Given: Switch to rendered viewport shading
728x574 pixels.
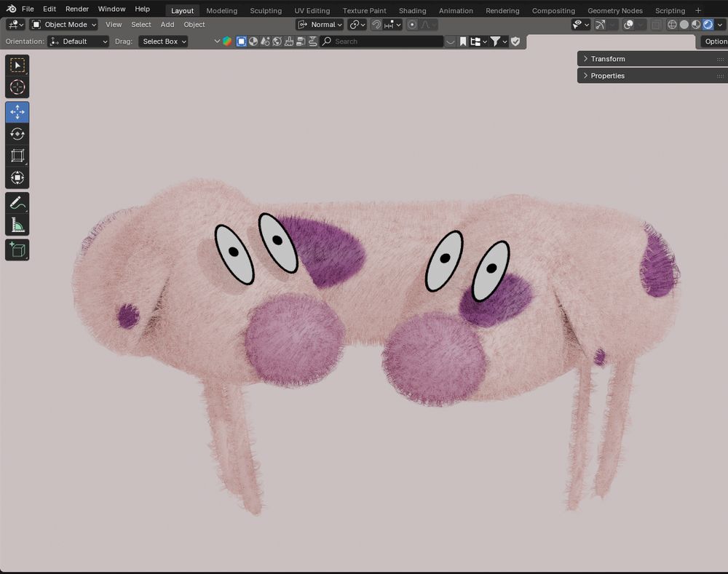Looking at the screenshot, I should coord(708,25).
